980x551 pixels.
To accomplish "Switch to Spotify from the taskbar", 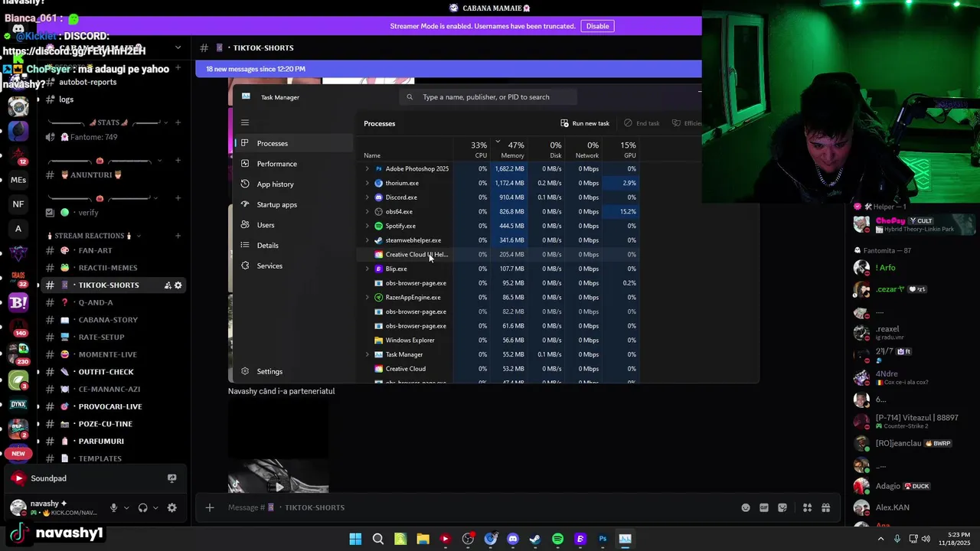I will [x=557, y=539].
